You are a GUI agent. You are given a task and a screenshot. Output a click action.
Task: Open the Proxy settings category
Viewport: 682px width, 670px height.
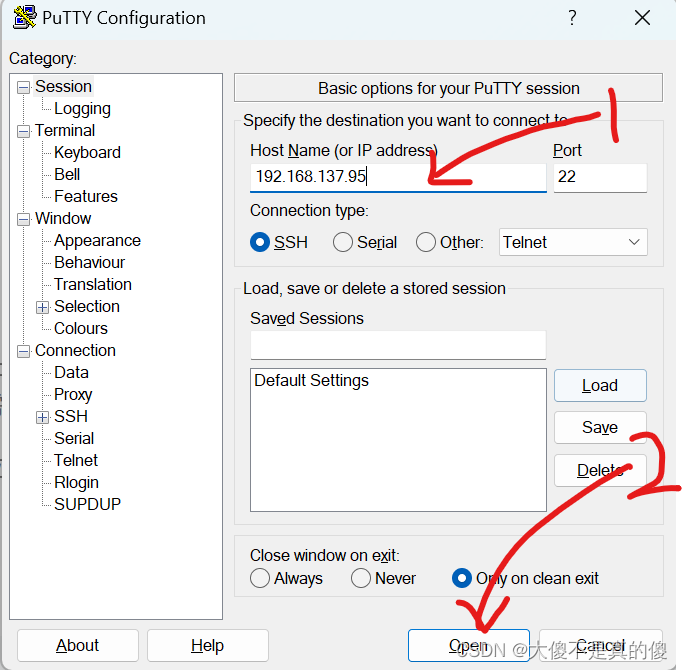pyautogui.click(x=73, y=395)
